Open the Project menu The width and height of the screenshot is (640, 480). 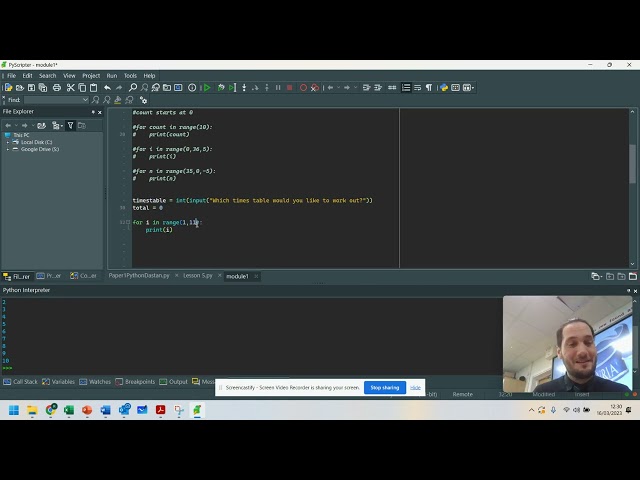pos(91,76)
